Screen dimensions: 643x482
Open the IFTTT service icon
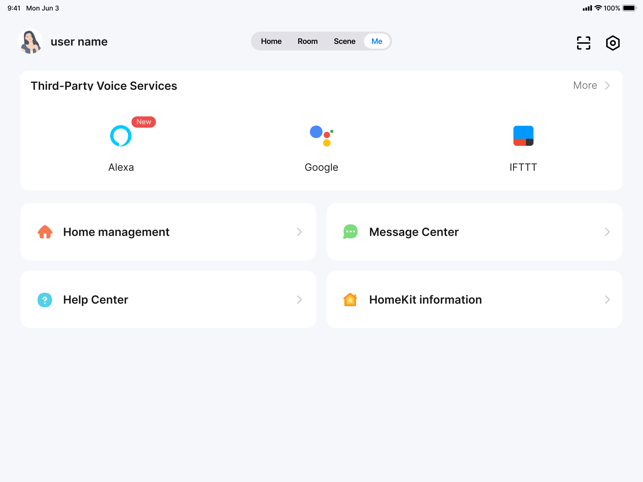pos(523,136)
